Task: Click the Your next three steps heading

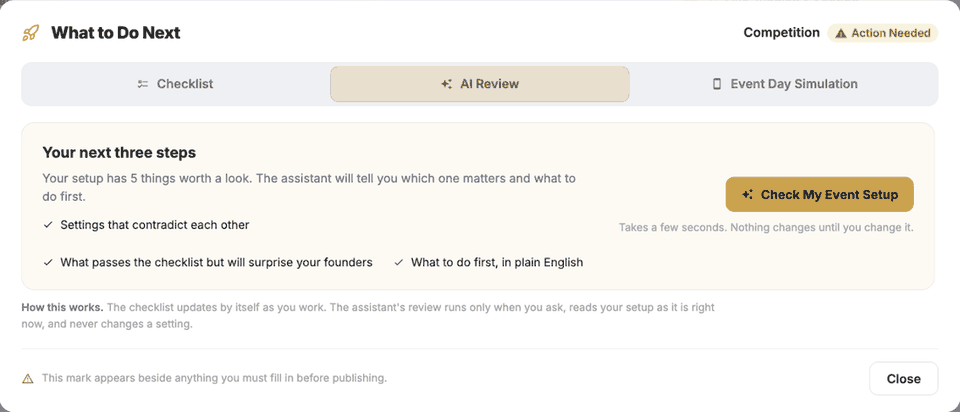Action: pyautogui.click(x=119, y=152)
